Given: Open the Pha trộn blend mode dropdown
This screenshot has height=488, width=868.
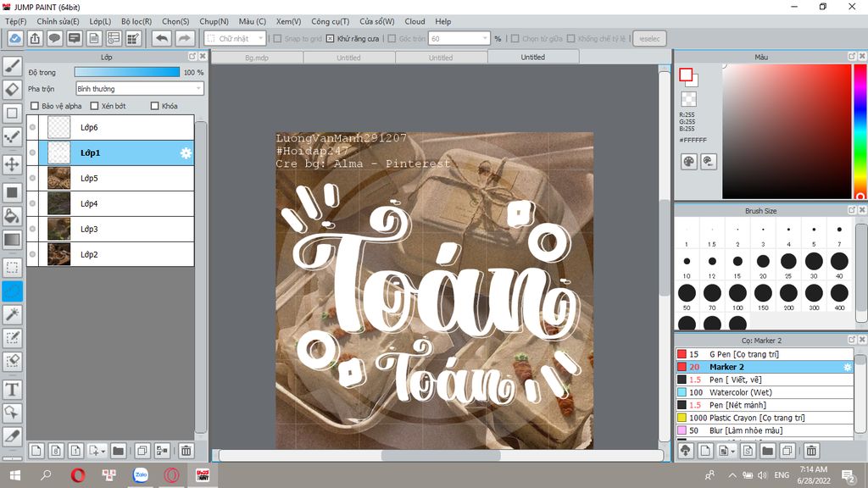Looking at the screenshot, I should click(139, 88).
